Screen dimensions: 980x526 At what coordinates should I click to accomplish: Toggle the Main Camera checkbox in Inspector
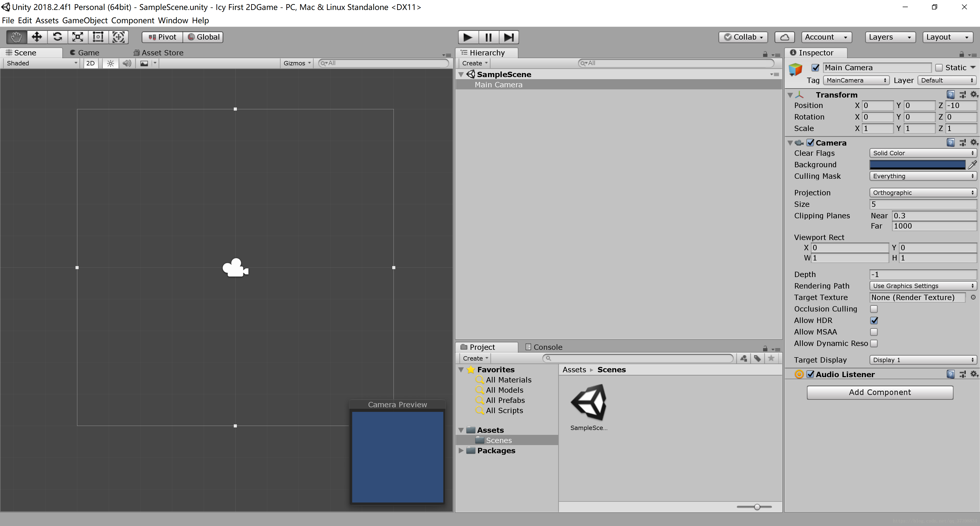pos(816,67)
